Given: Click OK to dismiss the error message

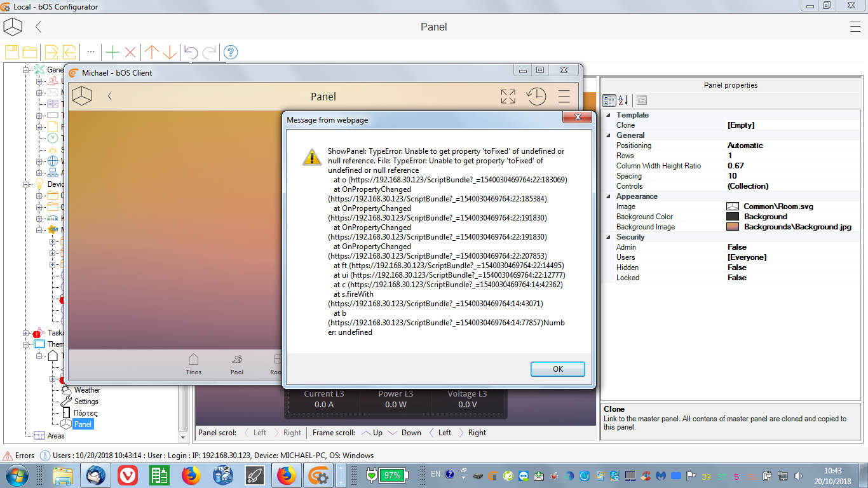Looking at the screenshot, I should click(557, 369).
